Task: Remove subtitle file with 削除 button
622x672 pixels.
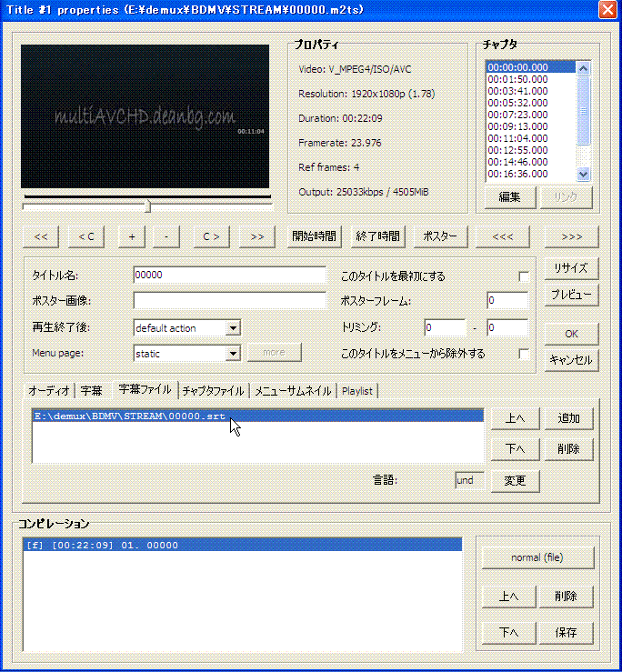Action: click(x=569, y=449)
